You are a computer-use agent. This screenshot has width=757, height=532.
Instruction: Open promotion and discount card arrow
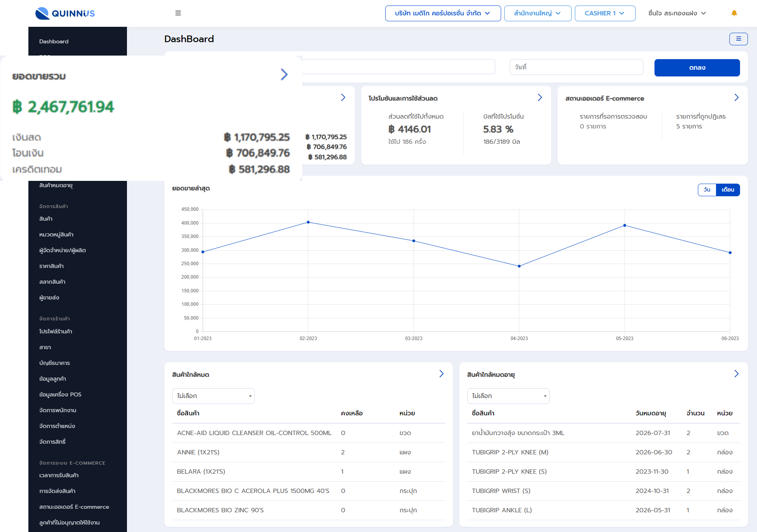point(540,97)
